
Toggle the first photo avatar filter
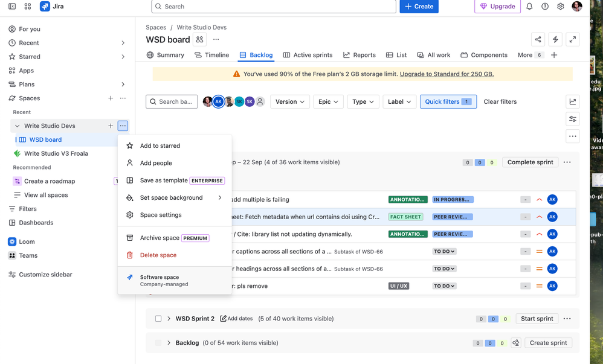click(208, 101)
